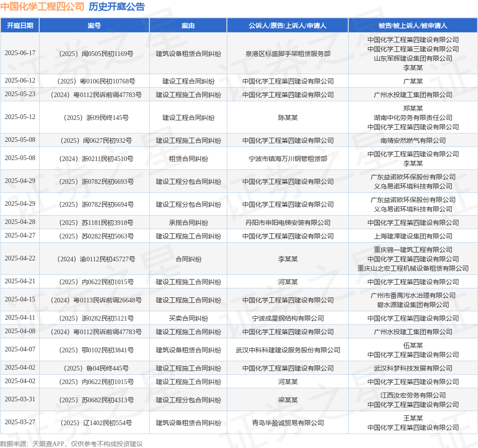The height and width of the screenshot is (448, 478).
Task: Click case number (2024)浙0211民初4510号
Action: (x=96, y=159)
